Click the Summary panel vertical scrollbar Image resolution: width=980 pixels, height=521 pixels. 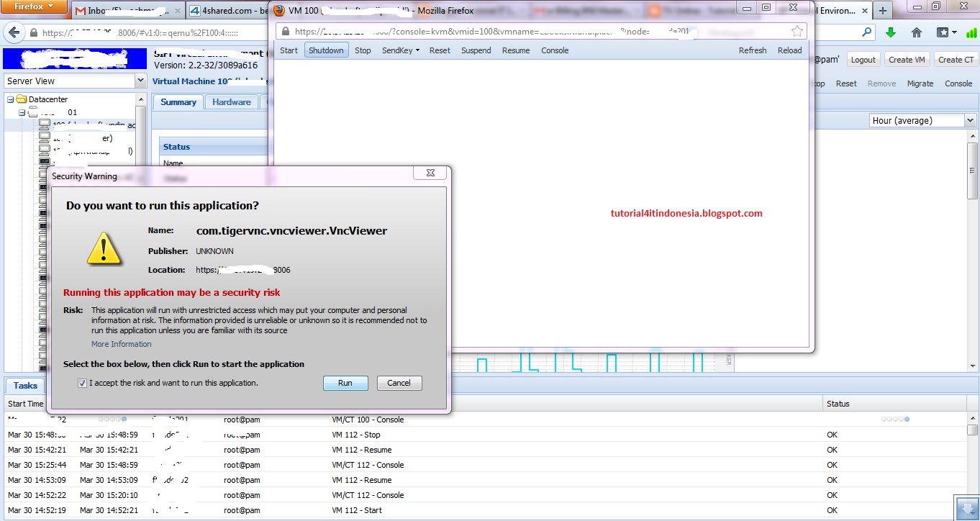(x=972, y=171)
